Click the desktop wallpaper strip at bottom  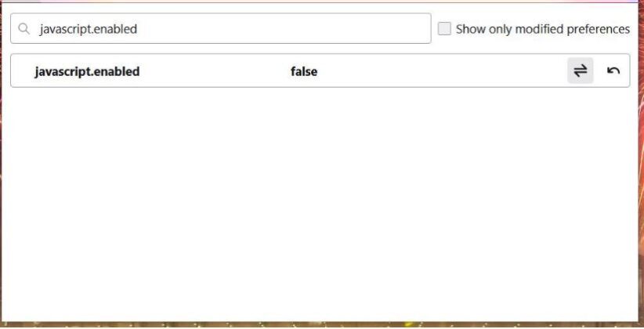[x=313, y=324]
